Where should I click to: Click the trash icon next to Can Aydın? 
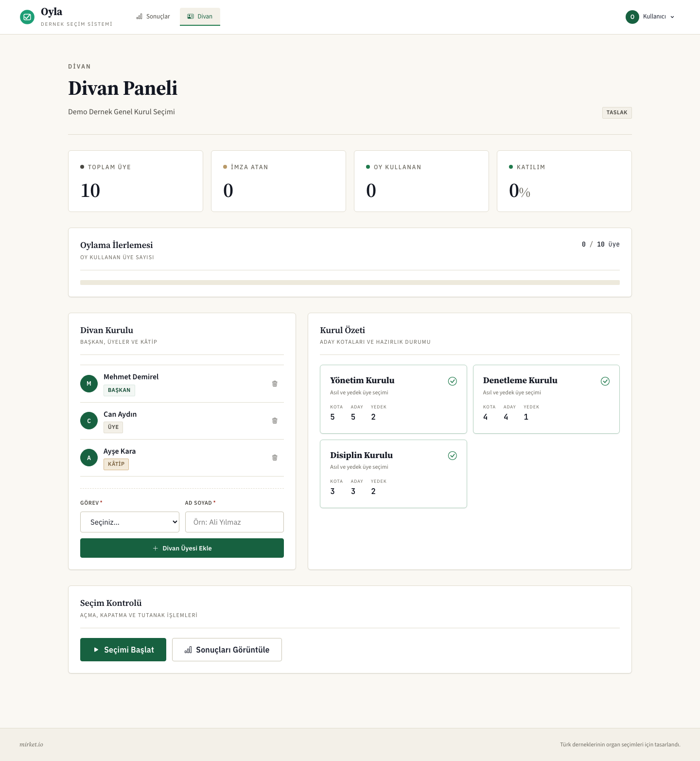(275, 421)
